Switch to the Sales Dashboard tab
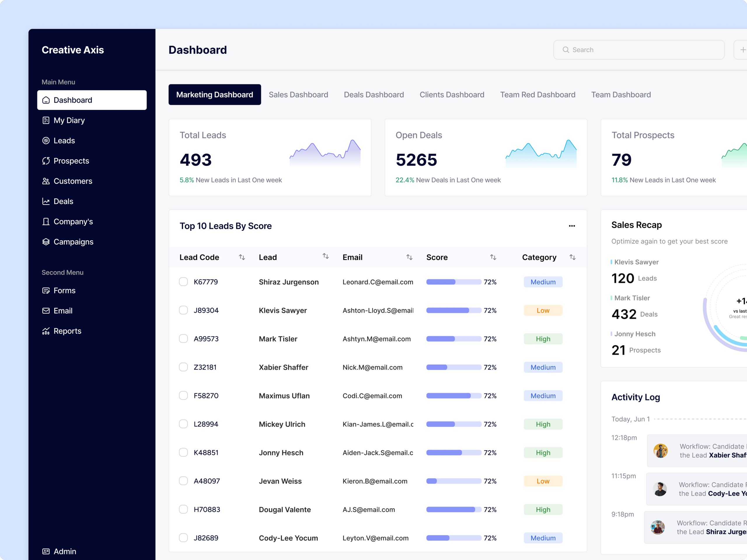This screenshot has width=747, height=560. pyautogui.click(x=298, y=94)
